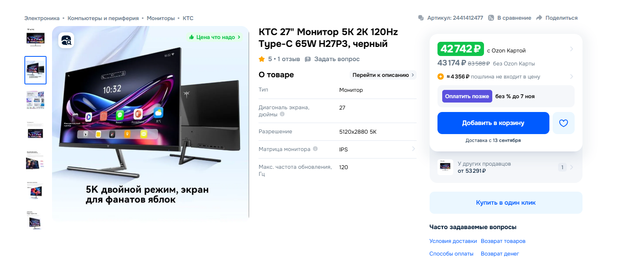This screenshot has width=644, height=265.
Task: Add the monitor to favorites with the heart icon
Action: tap(564, 123)
